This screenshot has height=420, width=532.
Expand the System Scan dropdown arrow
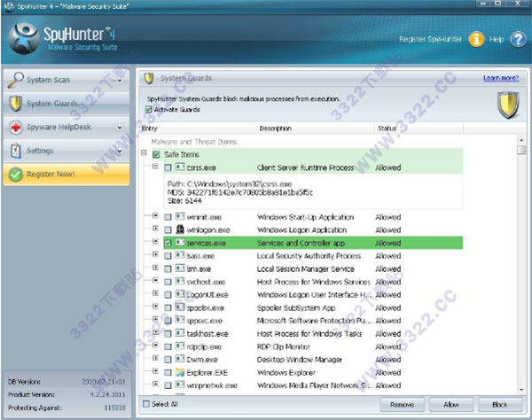tap(120, 81)
